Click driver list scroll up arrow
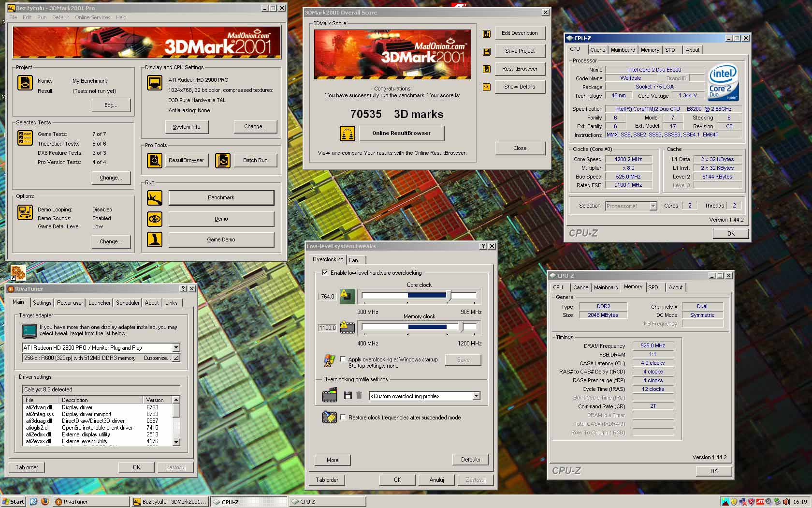 point(176,400)
